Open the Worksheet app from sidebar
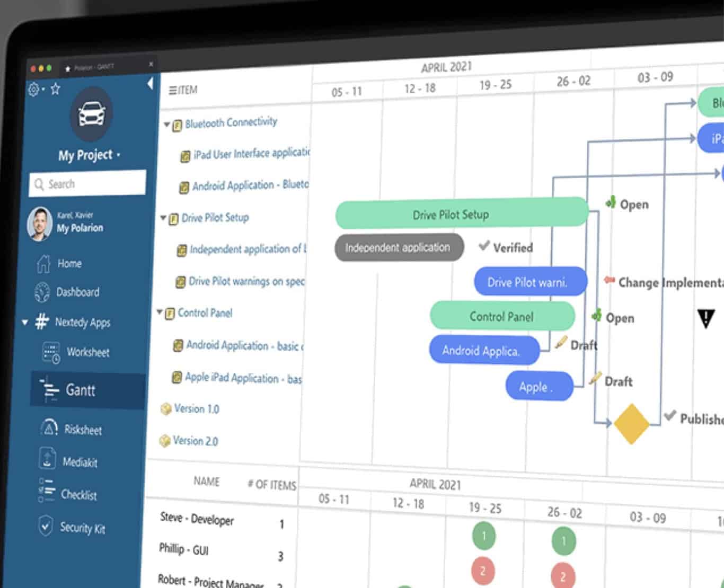This screenshot has width=724, height=588. click(88, 352)
